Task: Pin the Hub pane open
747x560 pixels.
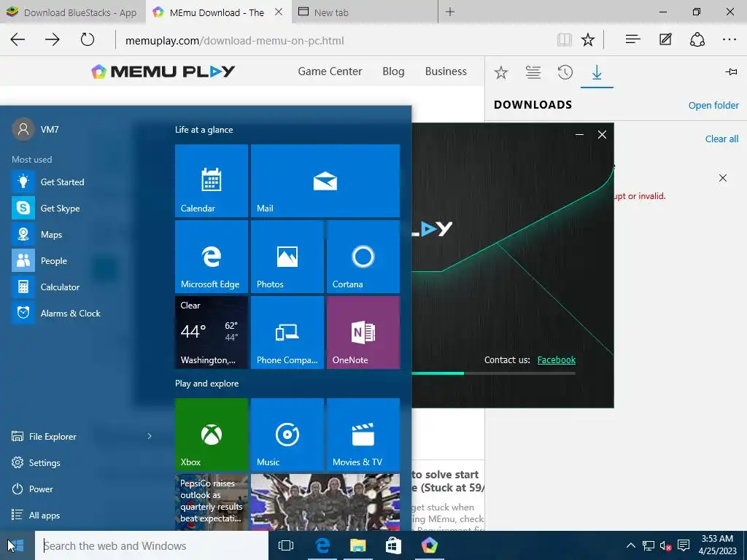Action: (x=731, y=72)
